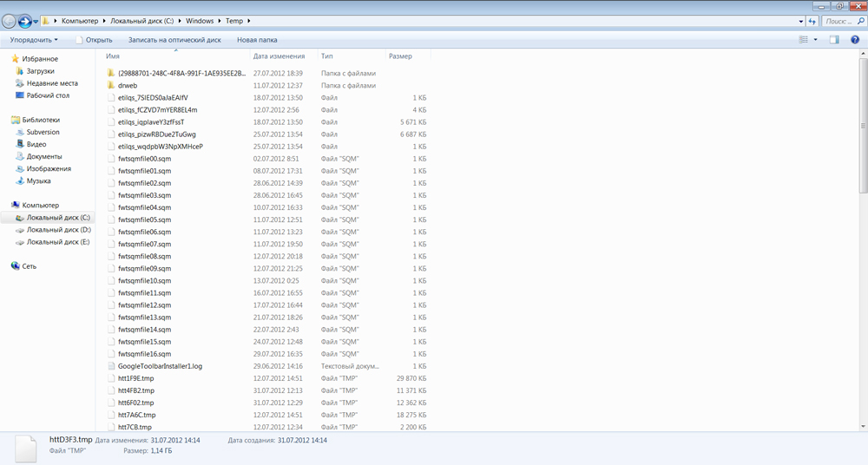Image resolution: width=868 pixels, height=465 pixels.
Task: Click the fwtsqmfile00.sqm file icon
Action: [111, 158]
